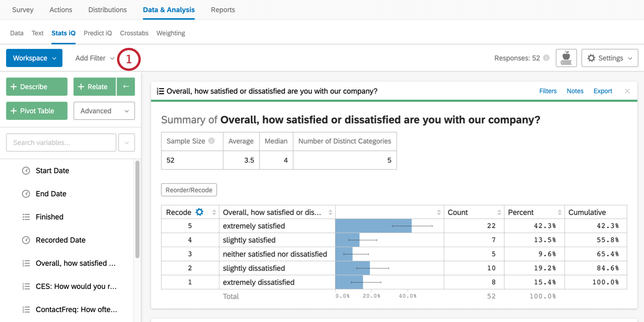Open the Workspace dropdown
The height and width of the screenshot is (322, 644).
click(34, 58)
